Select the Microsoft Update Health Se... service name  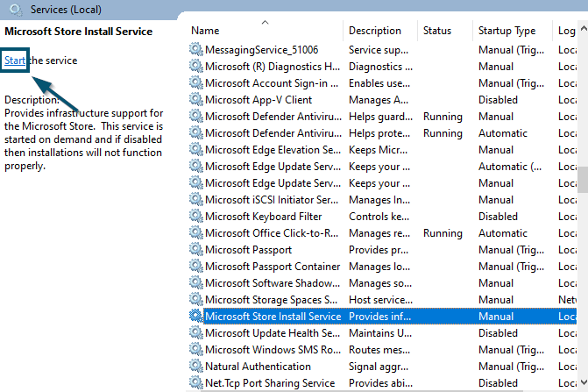pos(273,333)
